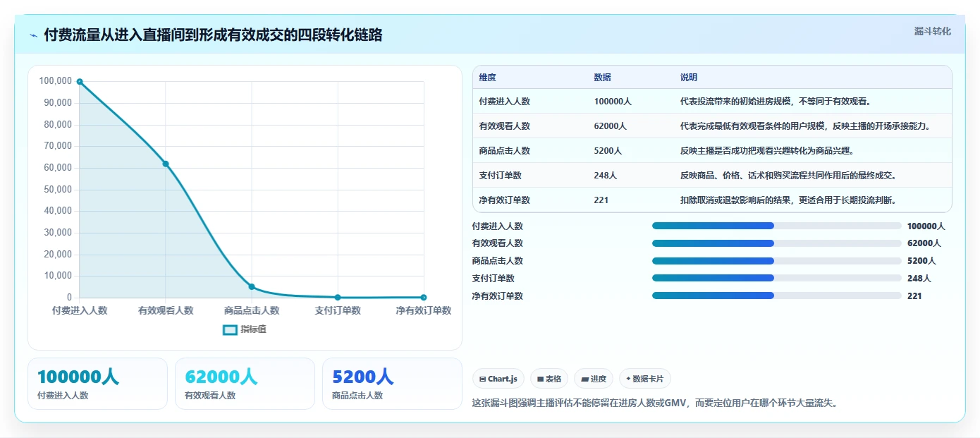
Task: Select the Chart.js chip
Action: [x=498, y=379]
